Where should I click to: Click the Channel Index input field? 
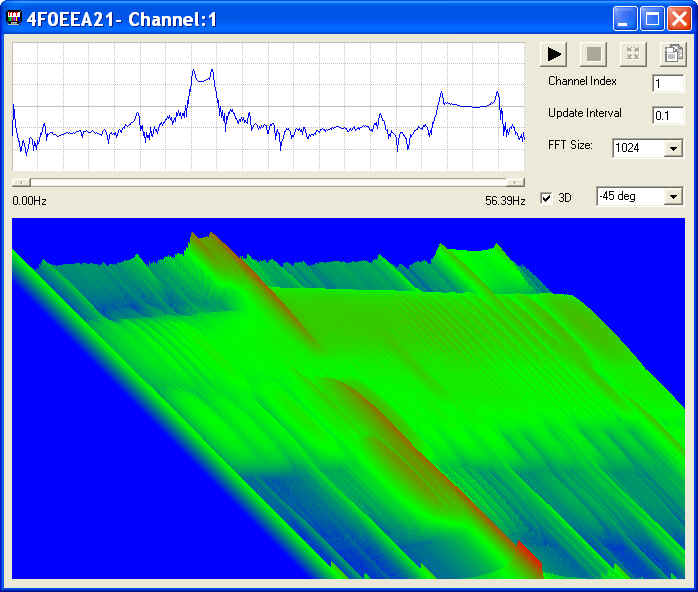coord(668,84)
